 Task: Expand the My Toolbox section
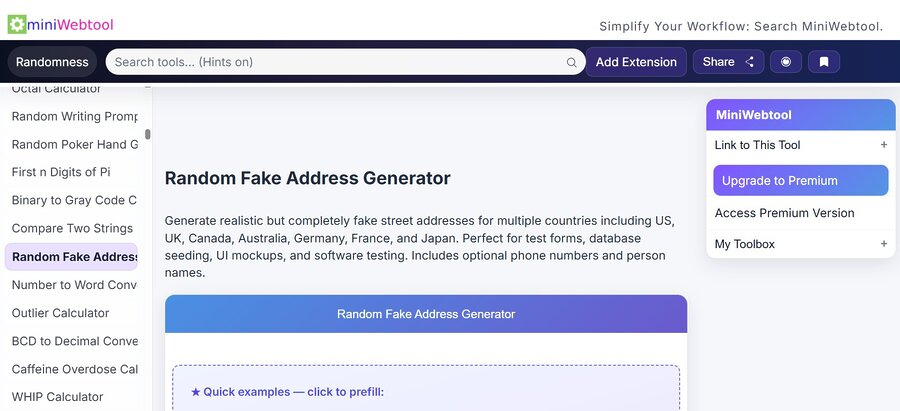[883, 244]
